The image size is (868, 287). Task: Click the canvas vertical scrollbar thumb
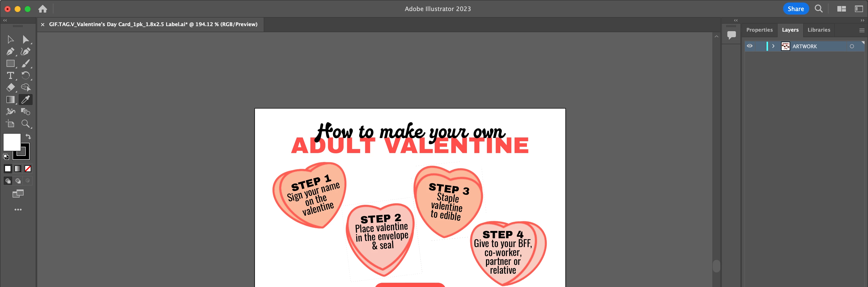click(x=716, y=266)
